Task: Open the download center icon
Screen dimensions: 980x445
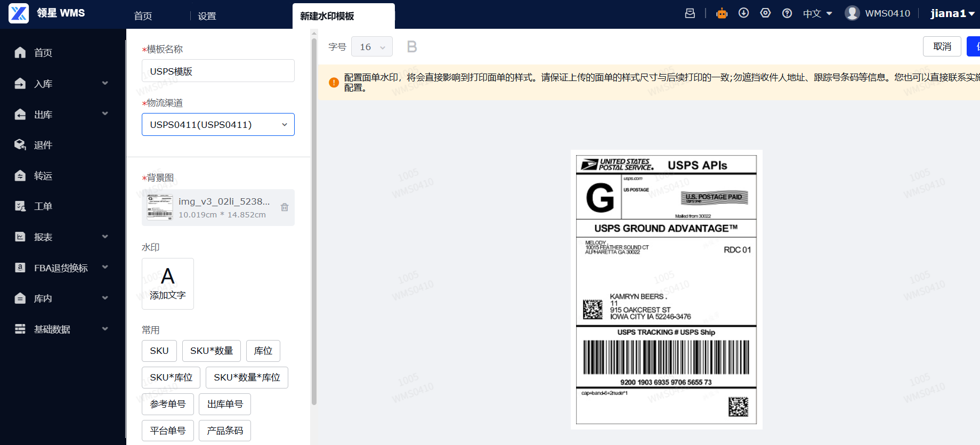Action: tap(744, 13)
